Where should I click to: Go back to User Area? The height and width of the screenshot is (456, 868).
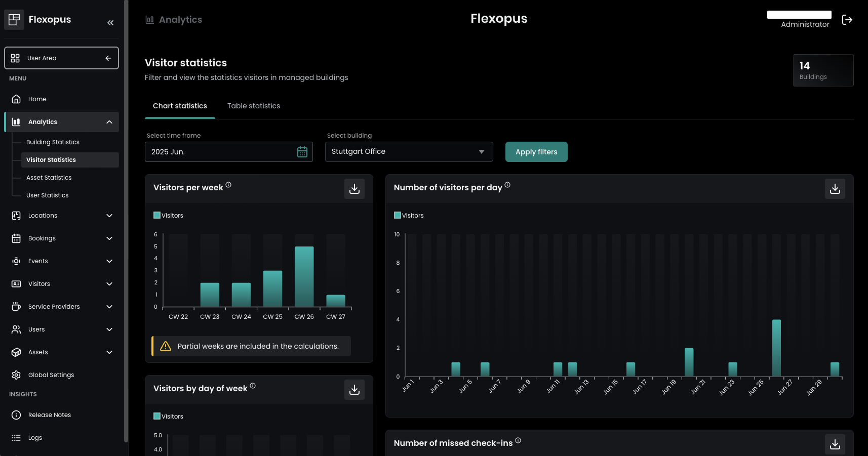61,58
